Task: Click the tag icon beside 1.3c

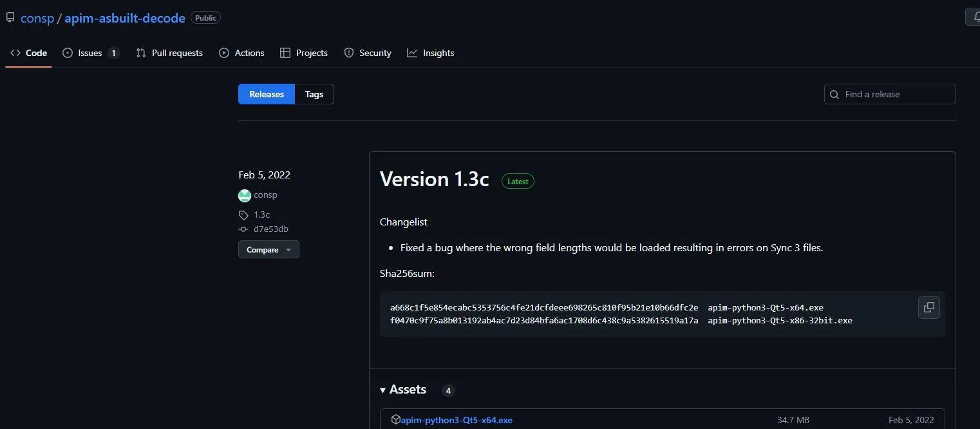Action: [x=243, y=214]
